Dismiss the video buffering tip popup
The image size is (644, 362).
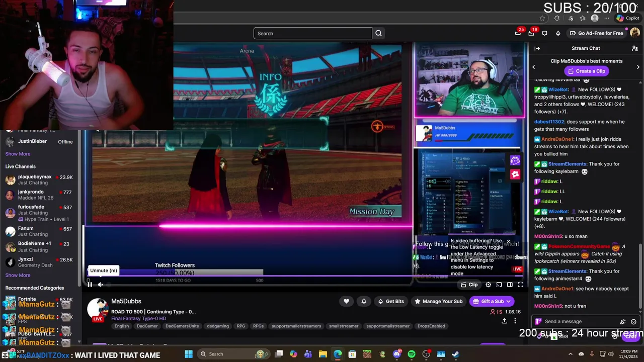click(508, 241)
